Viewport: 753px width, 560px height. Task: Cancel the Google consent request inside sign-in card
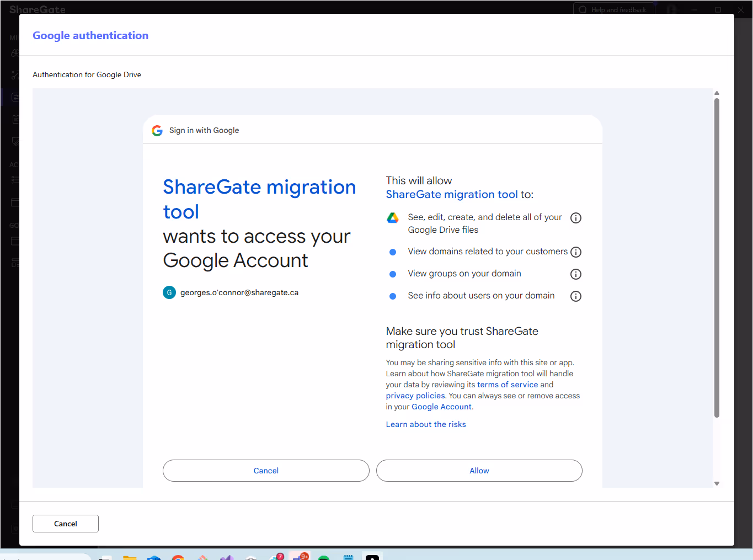click(266, 471)
